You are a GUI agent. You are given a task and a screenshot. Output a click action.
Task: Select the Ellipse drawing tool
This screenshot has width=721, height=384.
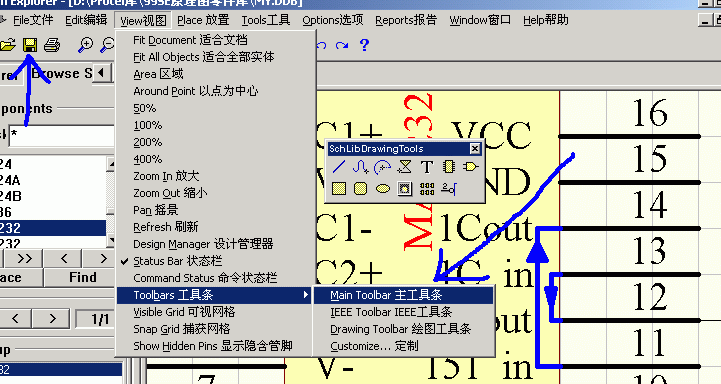coord(383,189)
